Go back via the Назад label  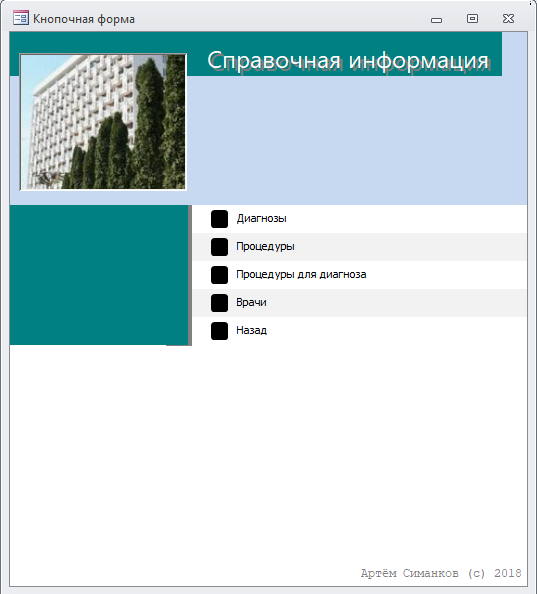click(251, 330)
